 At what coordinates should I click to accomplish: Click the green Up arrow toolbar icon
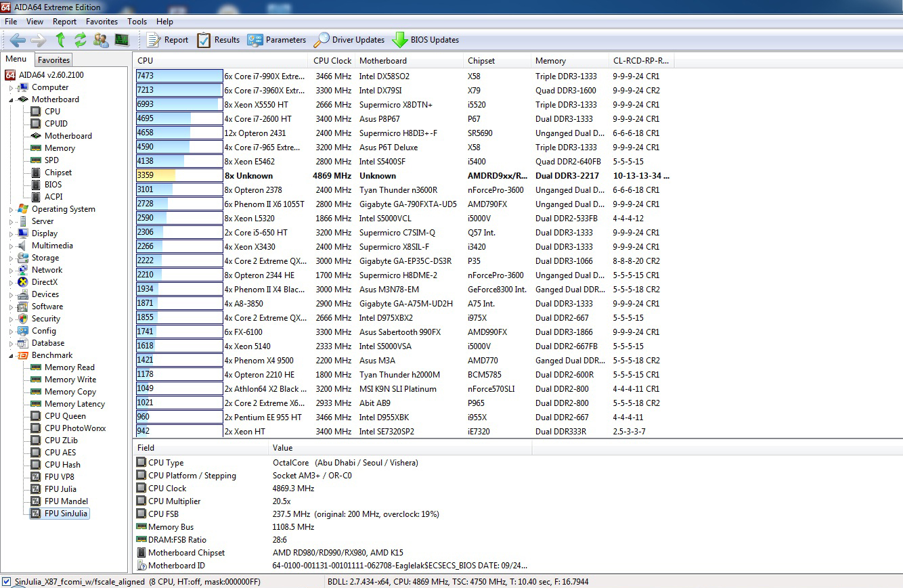tap(60, 40)
